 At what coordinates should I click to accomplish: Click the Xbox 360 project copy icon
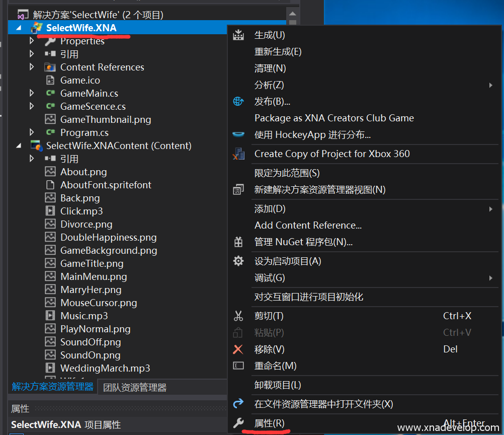(238, 154)
